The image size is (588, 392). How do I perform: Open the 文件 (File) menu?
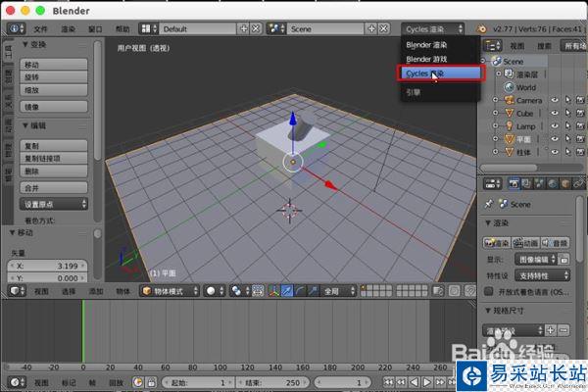[40, 28]
